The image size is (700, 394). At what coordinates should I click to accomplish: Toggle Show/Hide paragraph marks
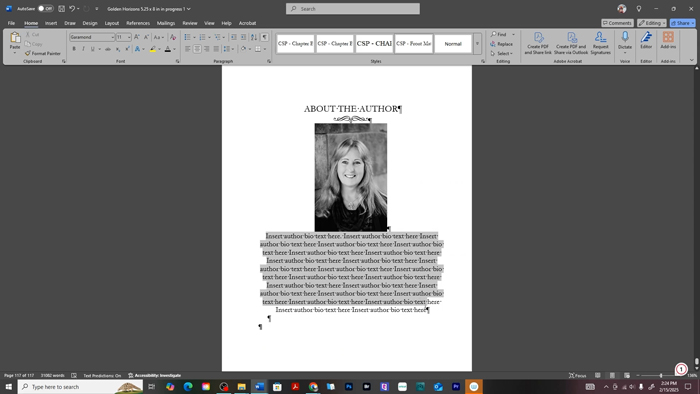coord(265,37)
